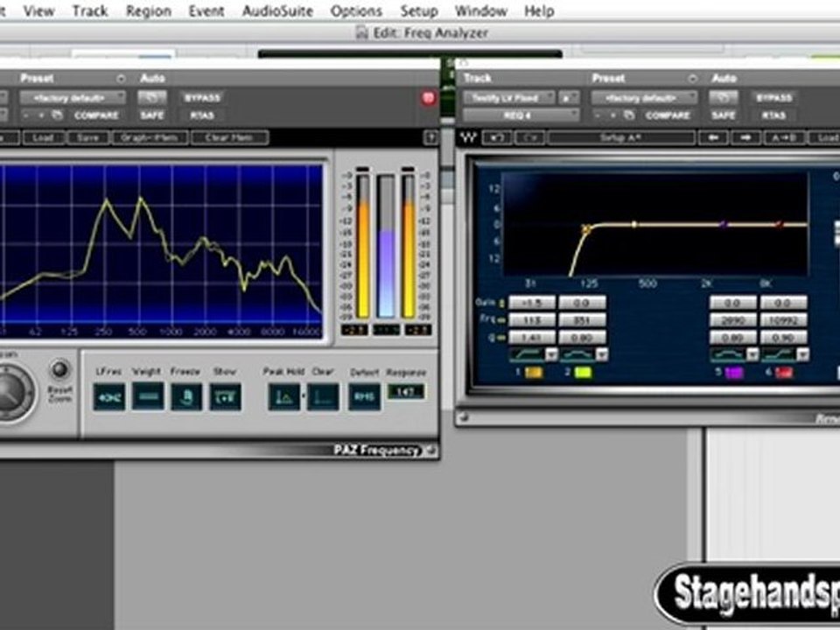Toggle band 5 purple on/off button
The image size is (840, 630).
[734, 373]
